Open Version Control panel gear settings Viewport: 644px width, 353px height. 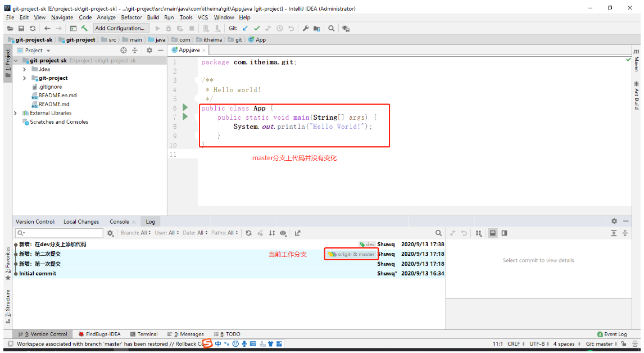tap(614, 221)
